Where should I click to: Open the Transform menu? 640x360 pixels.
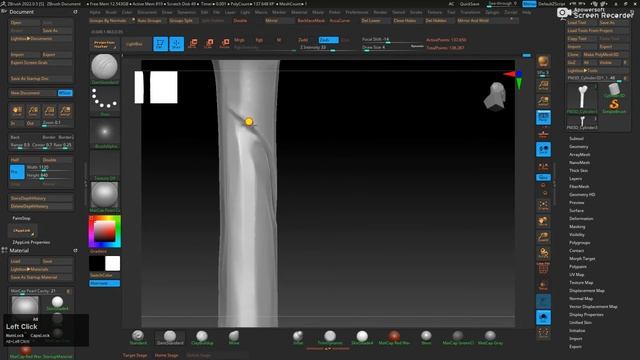coord(470,12)
